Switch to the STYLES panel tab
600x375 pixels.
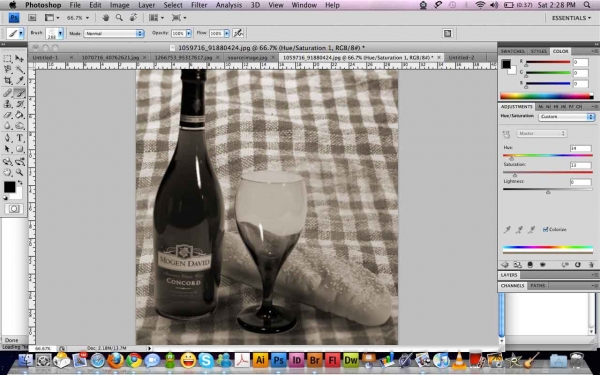pos(539,51)
